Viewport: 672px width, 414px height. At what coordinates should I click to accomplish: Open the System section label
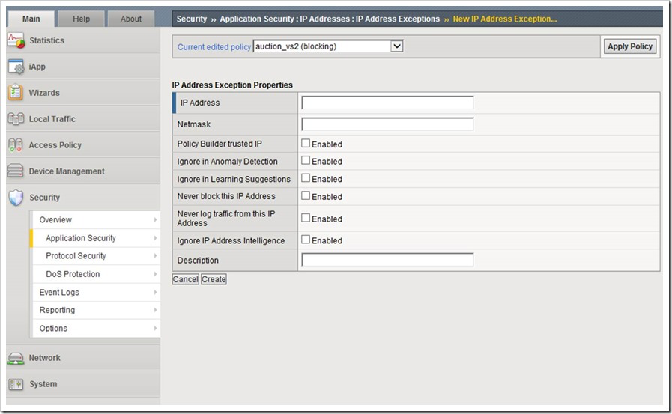(x=43, y=384)
